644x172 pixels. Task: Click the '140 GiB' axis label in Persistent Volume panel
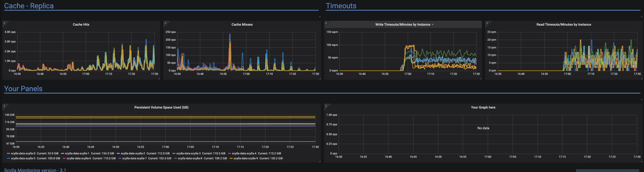(10, 115)
